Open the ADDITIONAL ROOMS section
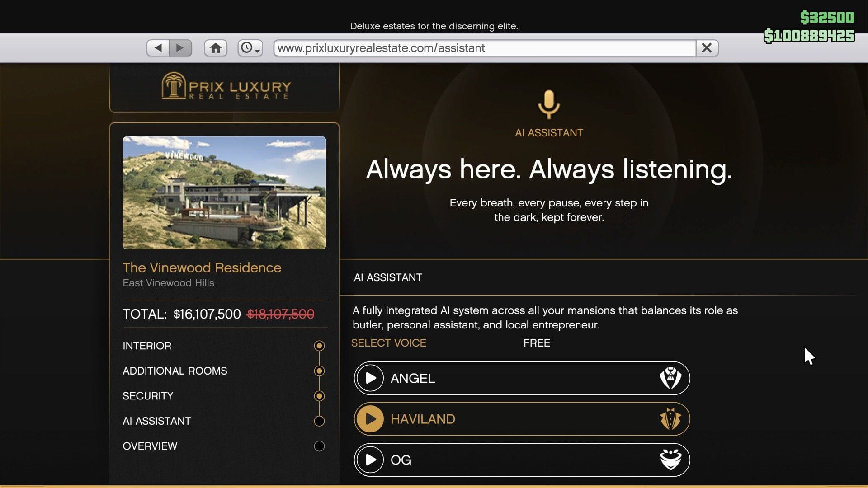 tap(175, 371)
